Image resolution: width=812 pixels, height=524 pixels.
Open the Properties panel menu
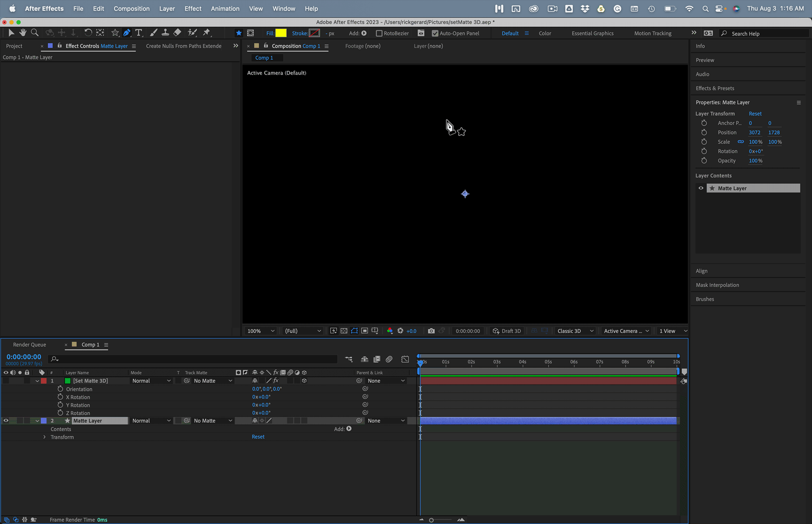pyautogui.click(x=799, y=102)
